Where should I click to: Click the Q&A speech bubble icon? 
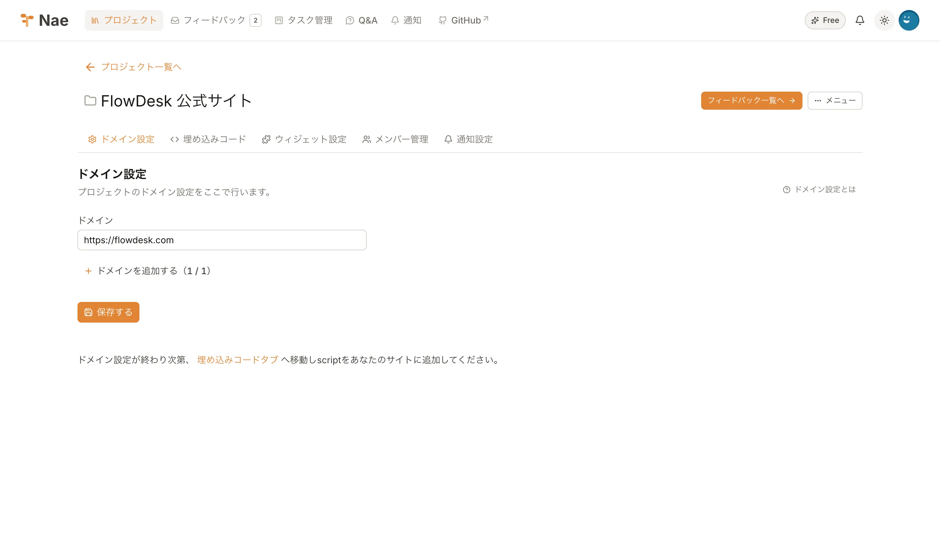point(350,20)
